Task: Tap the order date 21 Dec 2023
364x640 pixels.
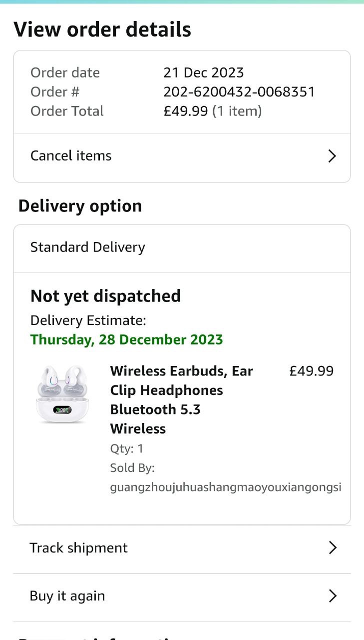Action: click(x=203, y=72)
